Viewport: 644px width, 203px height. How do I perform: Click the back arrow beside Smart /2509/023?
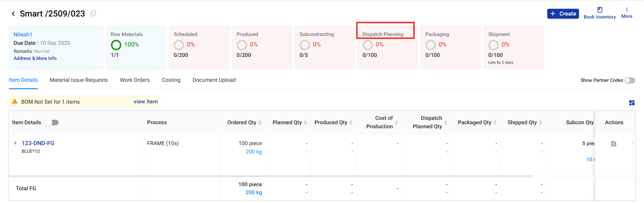(x=13, y=14)
